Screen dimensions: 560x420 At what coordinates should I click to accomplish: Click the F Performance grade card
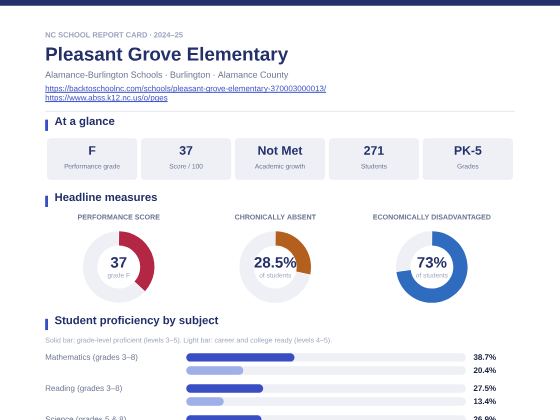(92, 159)
